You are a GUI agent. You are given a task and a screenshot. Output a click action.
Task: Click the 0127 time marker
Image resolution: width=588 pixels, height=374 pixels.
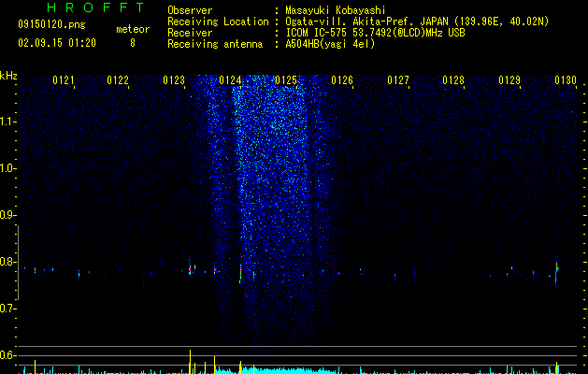click(398, 80)
